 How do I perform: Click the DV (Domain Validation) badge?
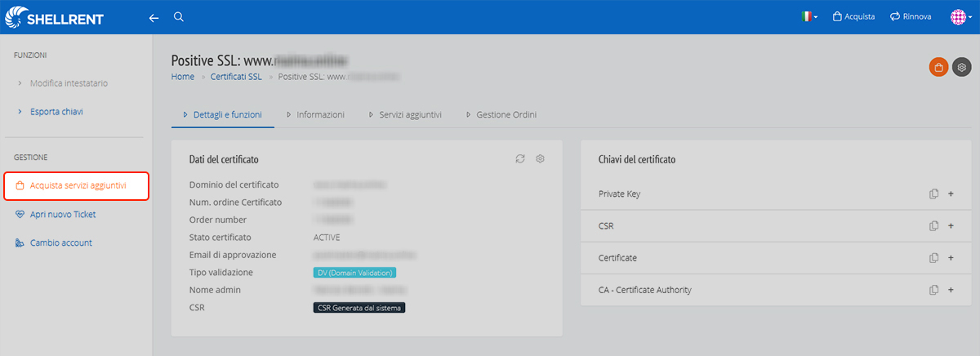click(x=354, y=273)
